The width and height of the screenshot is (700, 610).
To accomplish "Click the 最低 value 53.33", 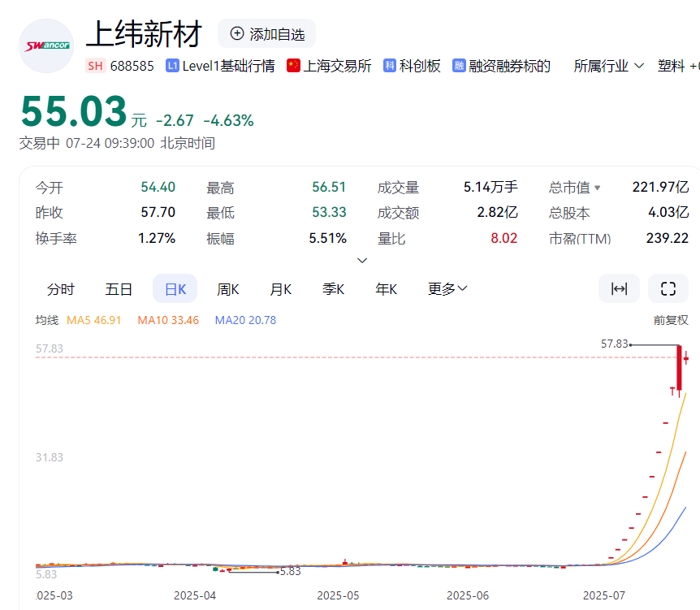I will coord(329,212).
